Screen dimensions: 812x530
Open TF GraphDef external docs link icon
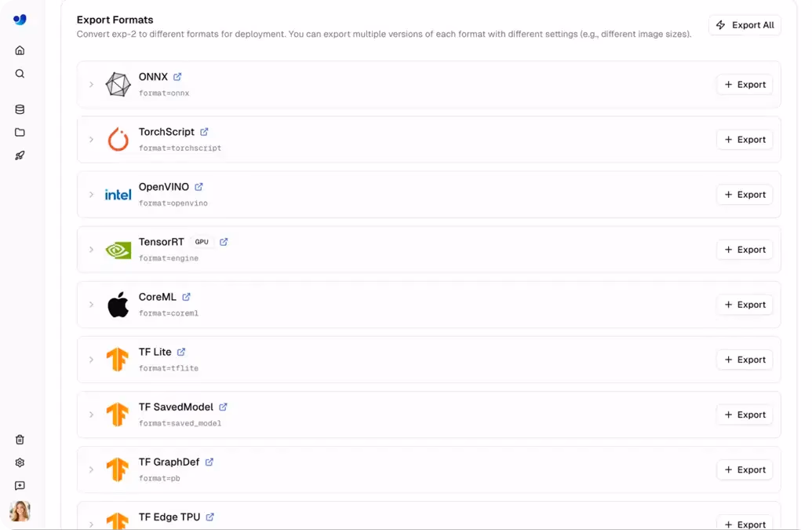pyautogui.click(x=209, y=462)
